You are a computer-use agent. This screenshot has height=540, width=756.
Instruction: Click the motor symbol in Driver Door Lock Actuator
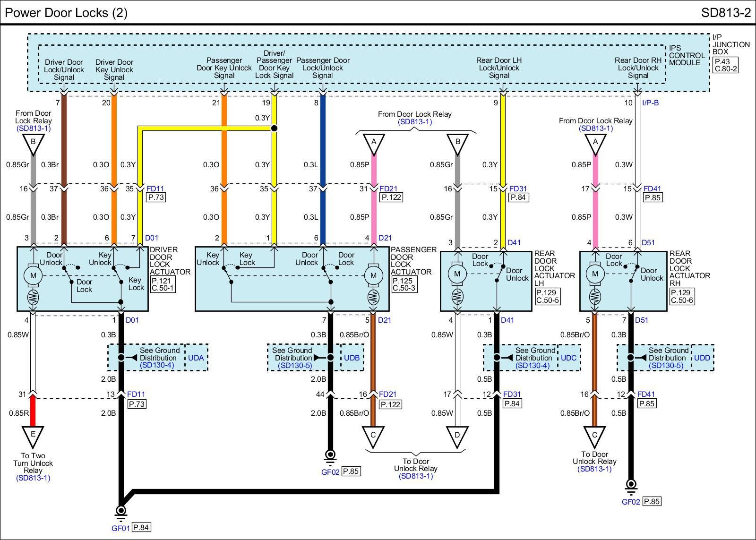point(33,275)
